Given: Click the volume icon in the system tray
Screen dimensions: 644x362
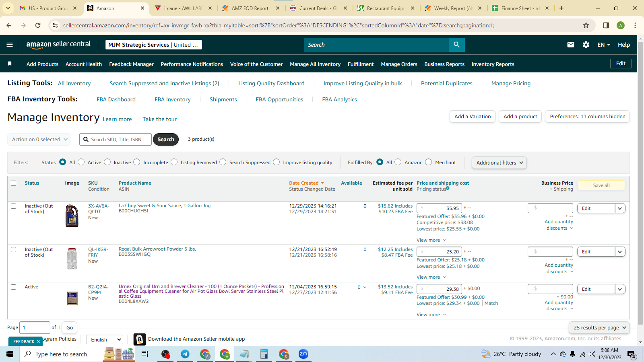Looking at the screenshot, I should pyautogui.click(x=592, y=354).
